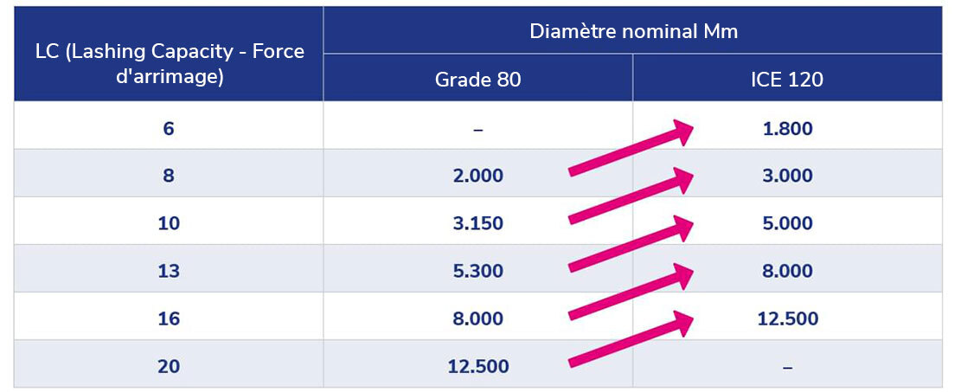Select the ICE 120 column header
This screenshot has height=392, width=980.
(787, 80)
